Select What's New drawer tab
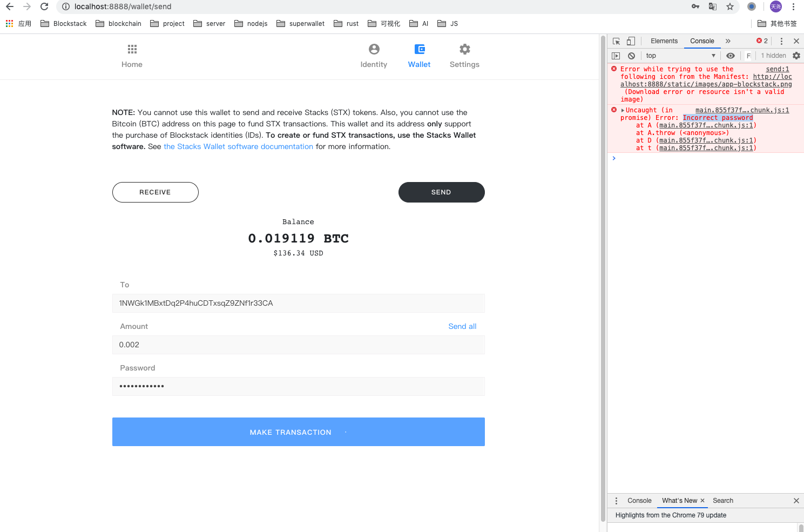 [680, 501]
